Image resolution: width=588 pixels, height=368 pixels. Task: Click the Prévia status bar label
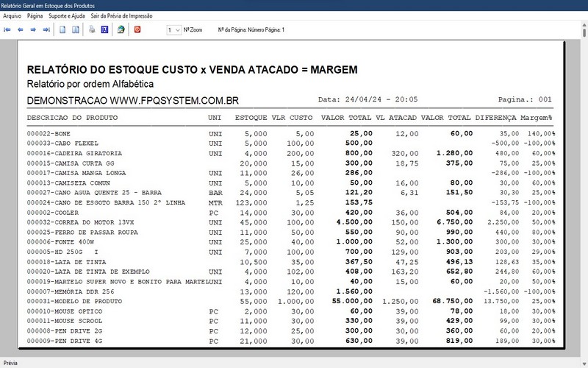point(10,363)
